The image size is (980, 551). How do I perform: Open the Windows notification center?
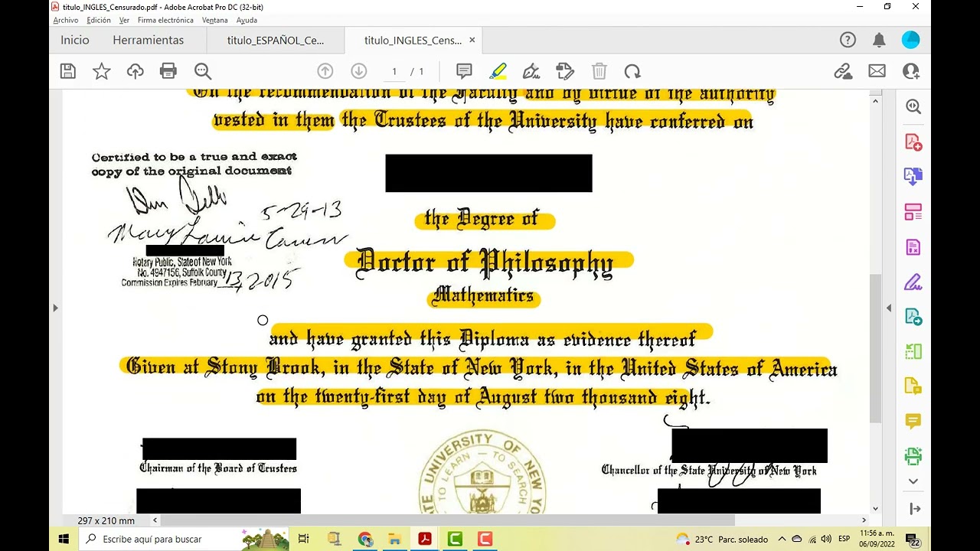point(913,539)
